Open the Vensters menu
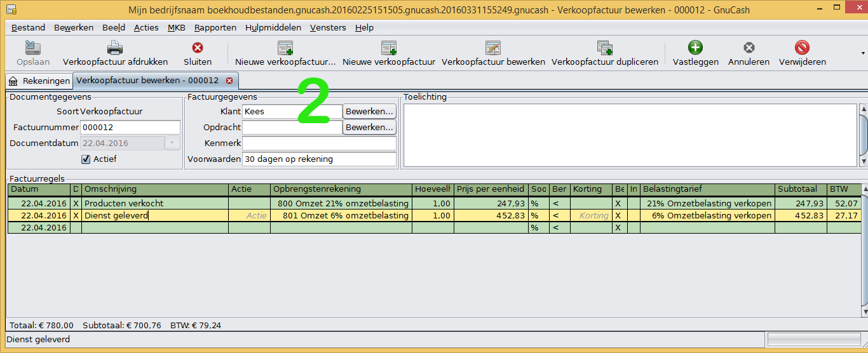 pyautogui.click(x=328, y=27)
